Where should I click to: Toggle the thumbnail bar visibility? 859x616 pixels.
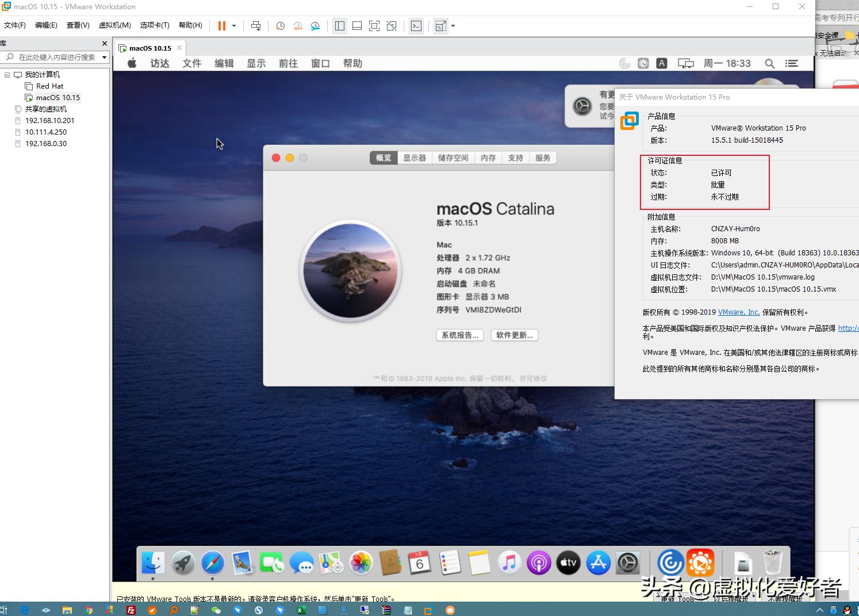(x=356, y=25)
